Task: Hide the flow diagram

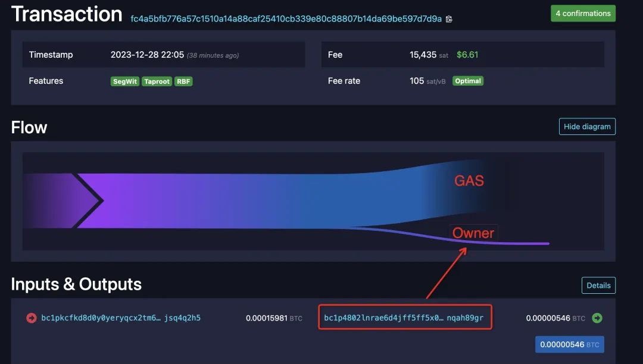Action: point(587,127)
